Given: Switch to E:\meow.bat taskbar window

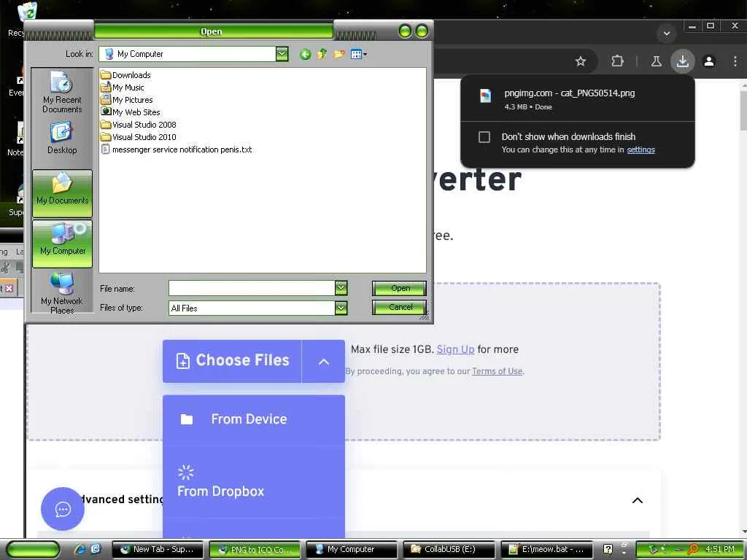Looking at the screenshot, I should point(547,550).
